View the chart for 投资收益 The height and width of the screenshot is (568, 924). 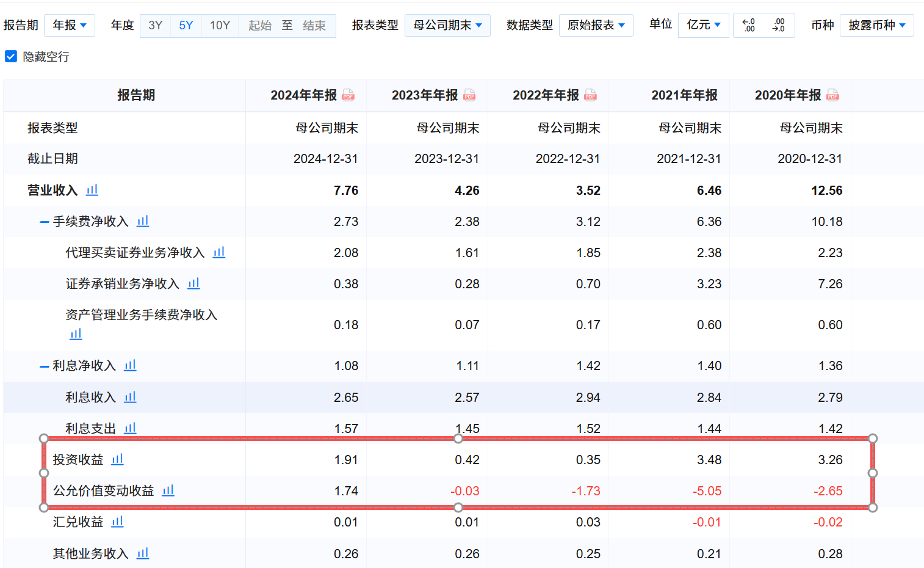(117, 459)
